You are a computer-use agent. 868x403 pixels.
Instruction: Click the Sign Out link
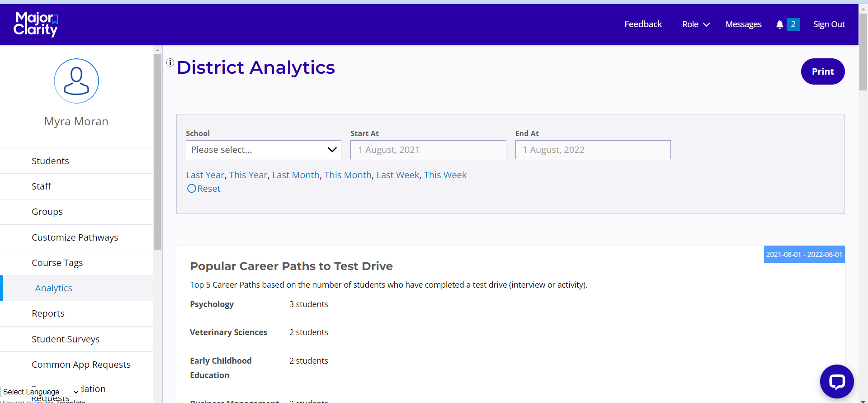point(829,24)
